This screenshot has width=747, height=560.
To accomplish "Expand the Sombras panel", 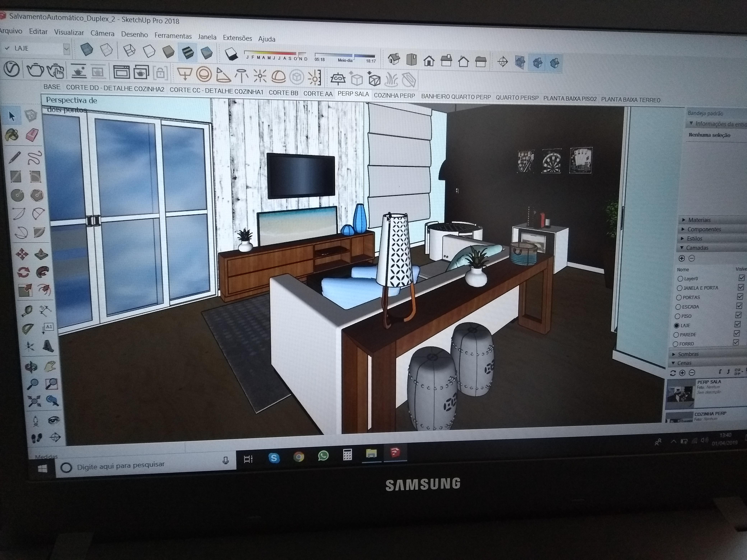I will pyautogui.click(x=708, y=354).
